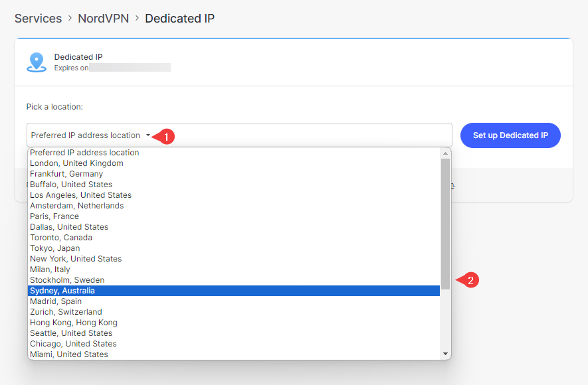588x385 pixels.
Task: Choose Hong Kong, Hong Kong location
Action: (73, 323)
